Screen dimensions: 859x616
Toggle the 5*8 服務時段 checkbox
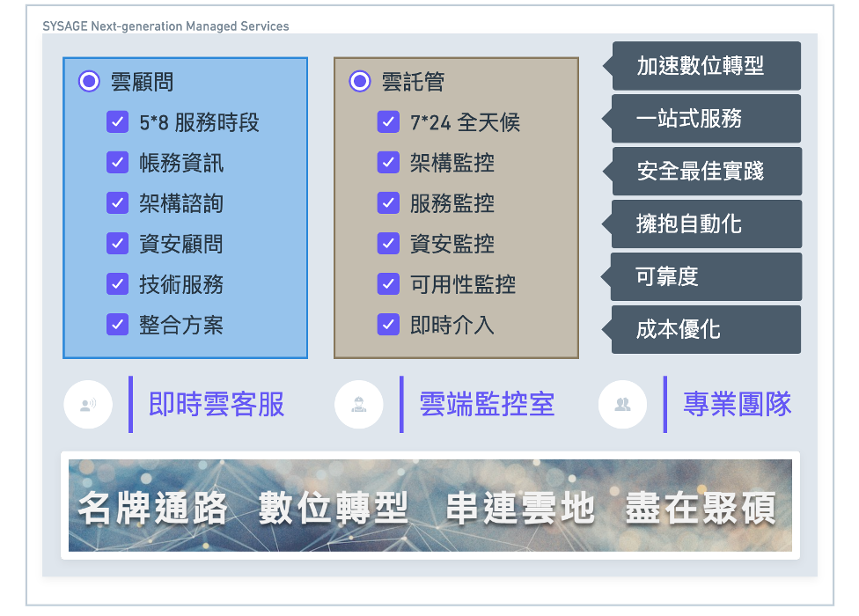tap(117, 122)
